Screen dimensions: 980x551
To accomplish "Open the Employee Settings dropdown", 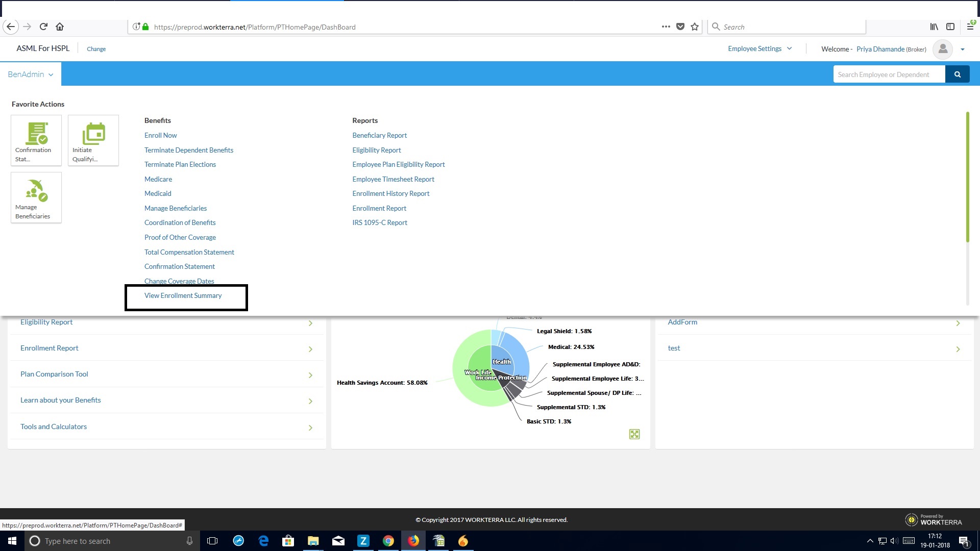I will point(759,49).
